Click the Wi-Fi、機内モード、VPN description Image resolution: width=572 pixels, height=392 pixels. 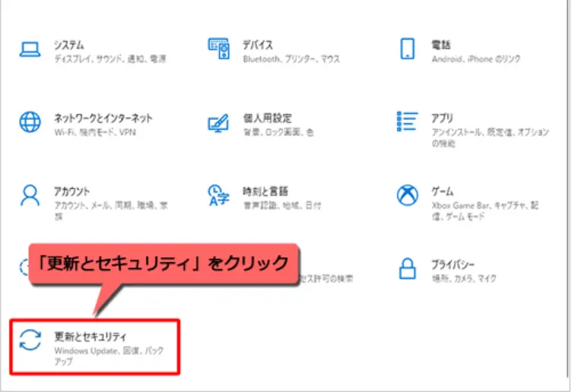(95, 132)
